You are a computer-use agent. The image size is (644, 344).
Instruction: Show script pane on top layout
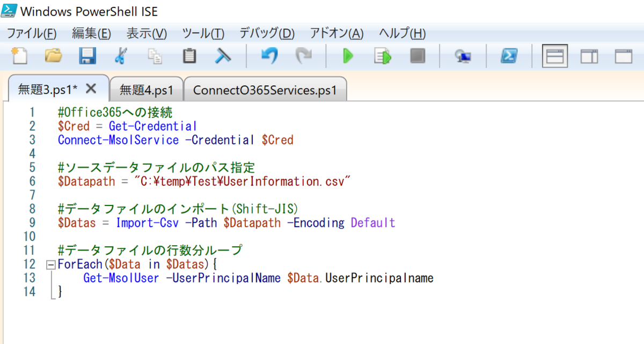pos(555,56)
